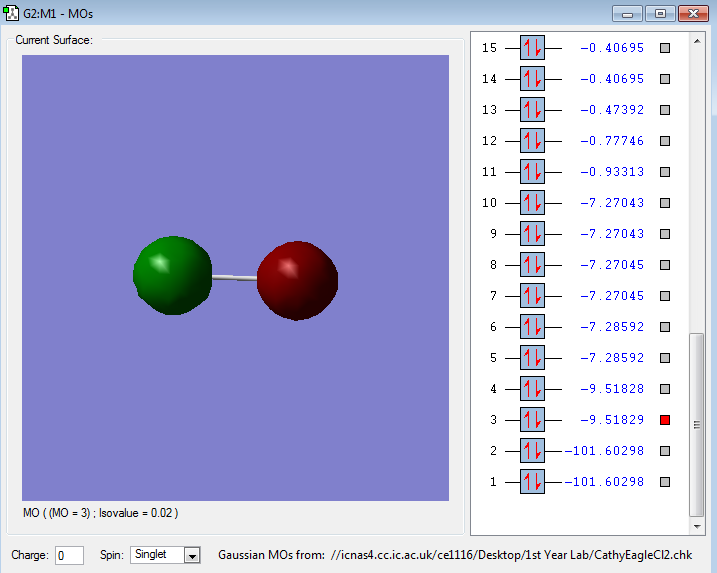
Task: Select the orbital occupancy box for MO 8
Action: click(532, 265)
